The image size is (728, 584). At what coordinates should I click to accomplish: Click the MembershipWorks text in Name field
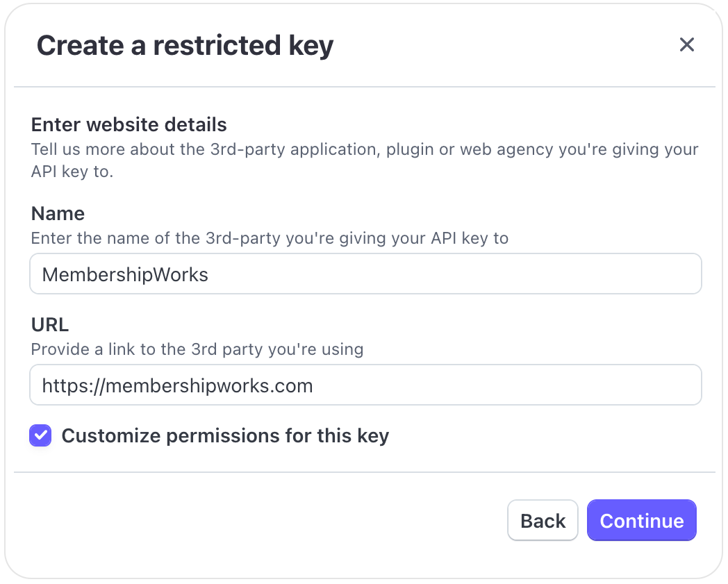click(x=125, y=274)
